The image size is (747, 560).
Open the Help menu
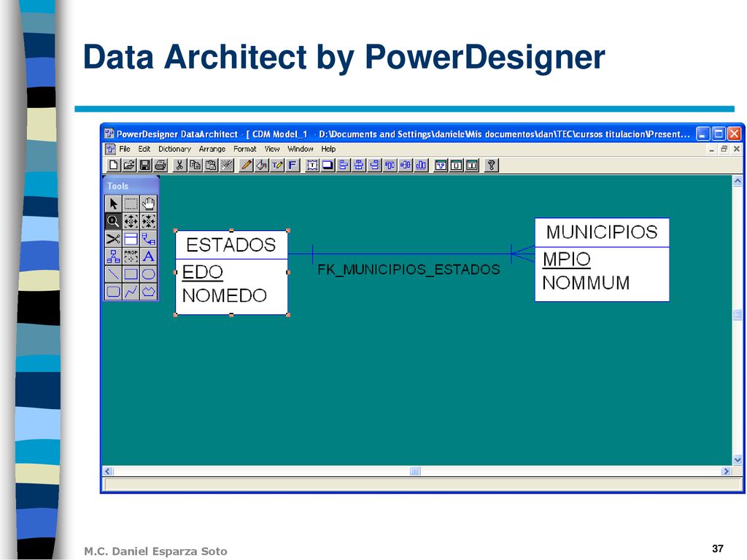tap(328, 149)
